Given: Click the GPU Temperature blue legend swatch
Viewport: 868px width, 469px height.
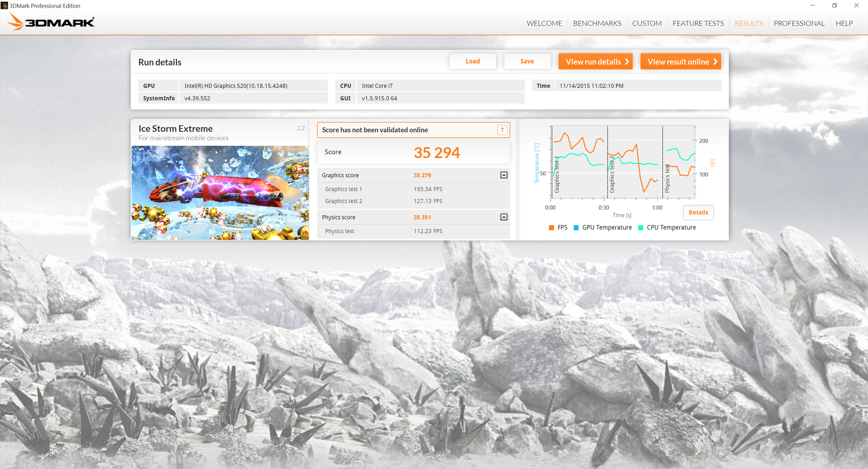Looking at the screenshot, I should (x=576, y=228).
